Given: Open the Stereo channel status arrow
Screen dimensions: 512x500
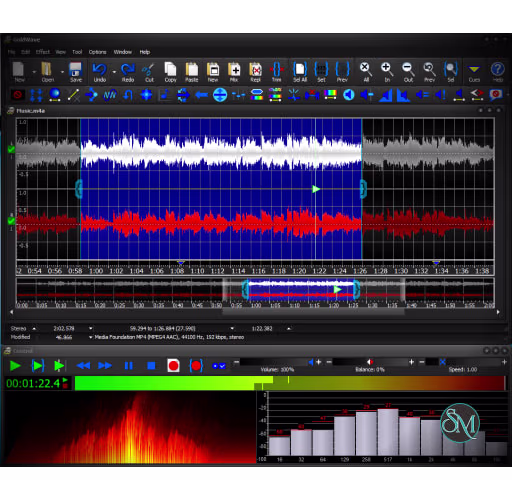Looking at the screenshot, I should point(34,329).
